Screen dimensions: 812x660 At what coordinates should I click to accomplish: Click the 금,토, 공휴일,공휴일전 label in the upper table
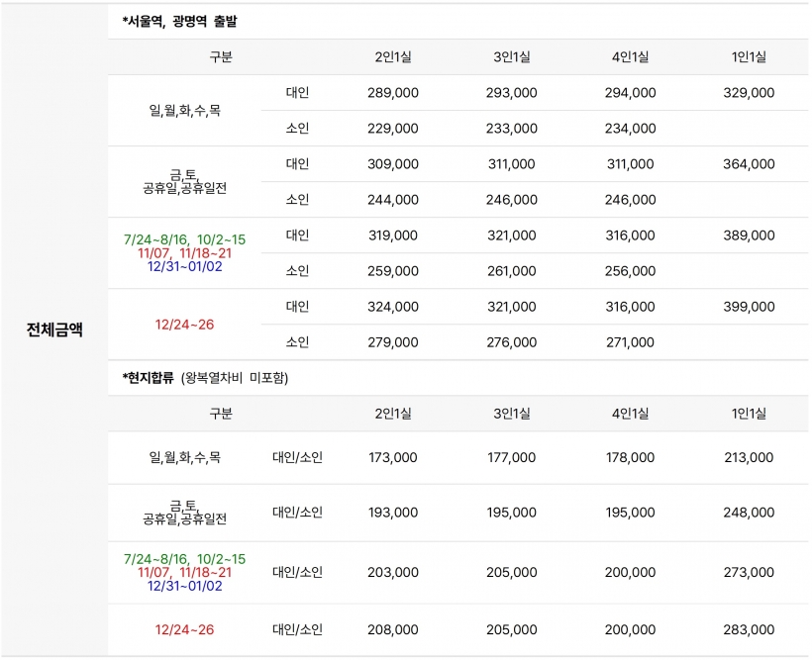click(x=185, y=182)
